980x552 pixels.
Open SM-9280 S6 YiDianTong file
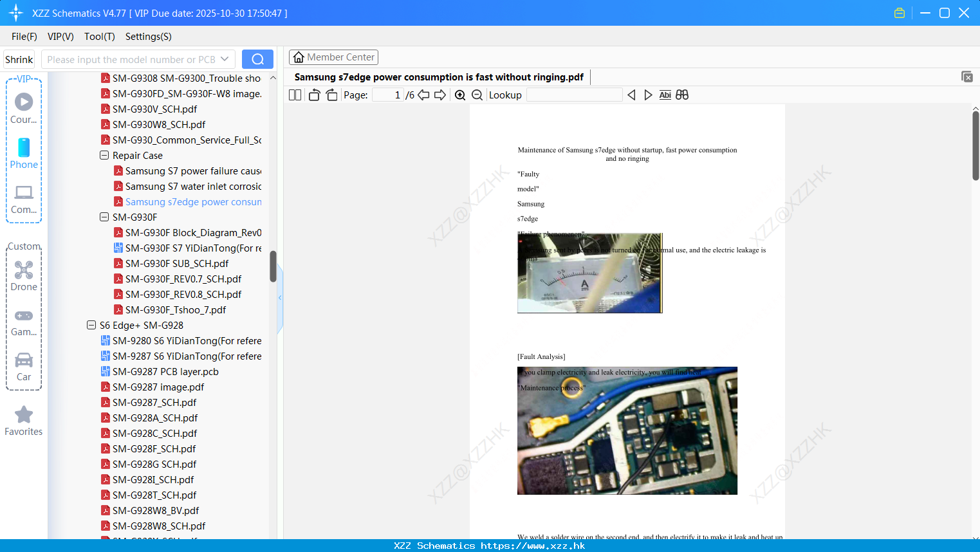click(181, 341)
